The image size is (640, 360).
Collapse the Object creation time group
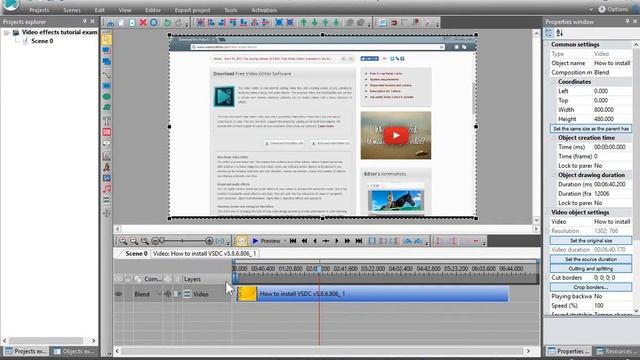[x=554, y=138]
